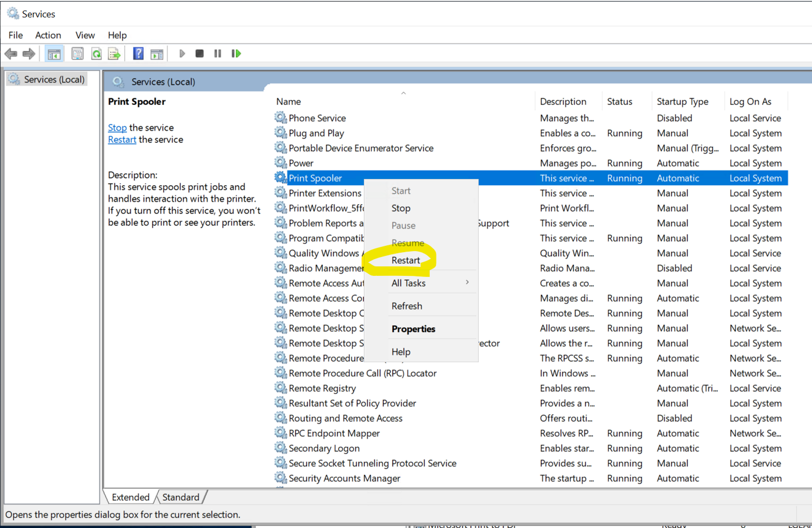Open the View menu

pyautogui.click(x=85, y=35)
